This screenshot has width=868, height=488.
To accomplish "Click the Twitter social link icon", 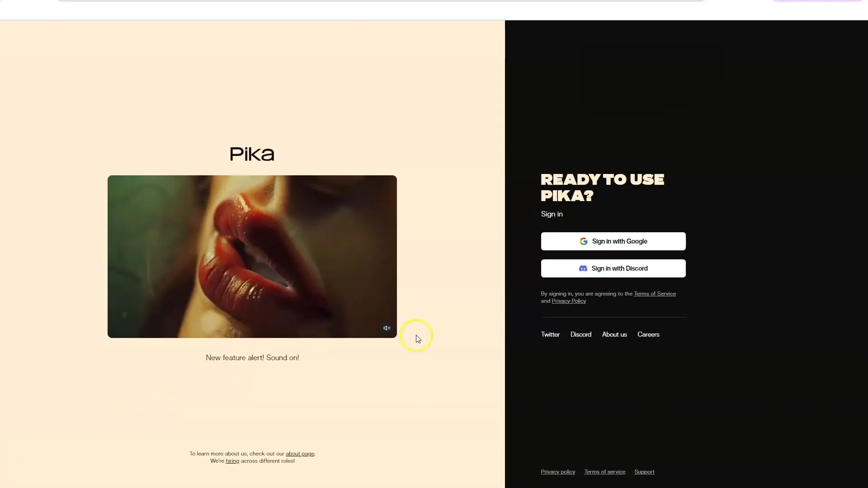I will pyautogui.click(x=550, y=334).
